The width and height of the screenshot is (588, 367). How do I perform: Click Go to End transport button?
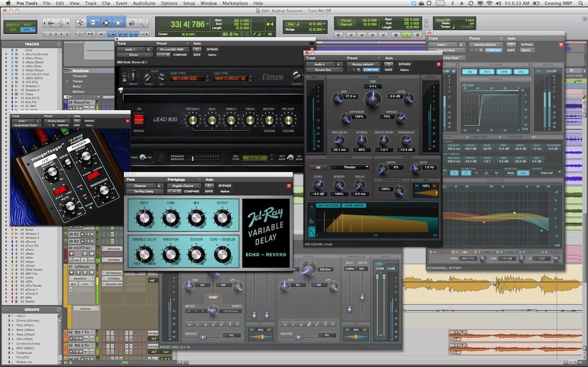click(x=384, y=35)
